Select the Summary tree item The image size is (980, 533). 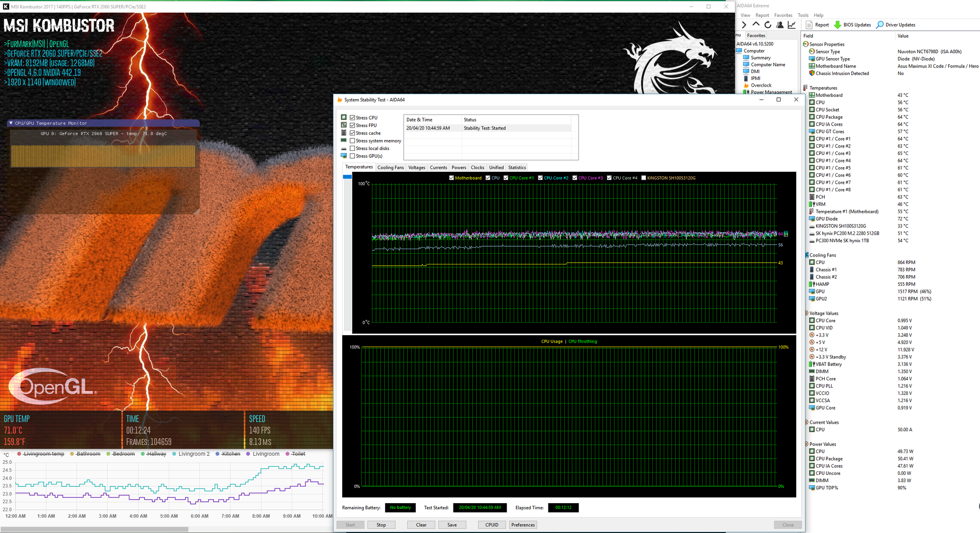(x=760, y=58)
